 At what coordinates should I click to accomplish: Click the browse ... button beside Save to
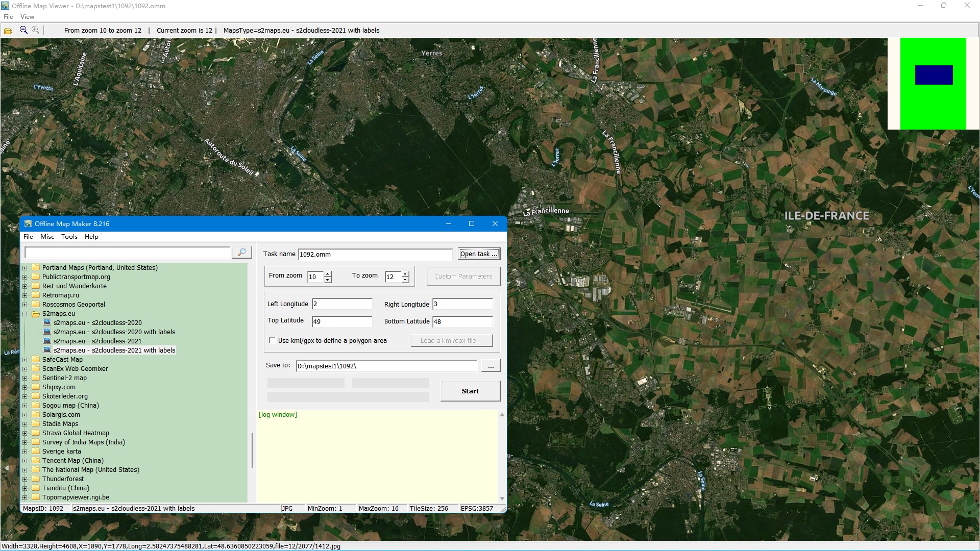pos(491,366)
